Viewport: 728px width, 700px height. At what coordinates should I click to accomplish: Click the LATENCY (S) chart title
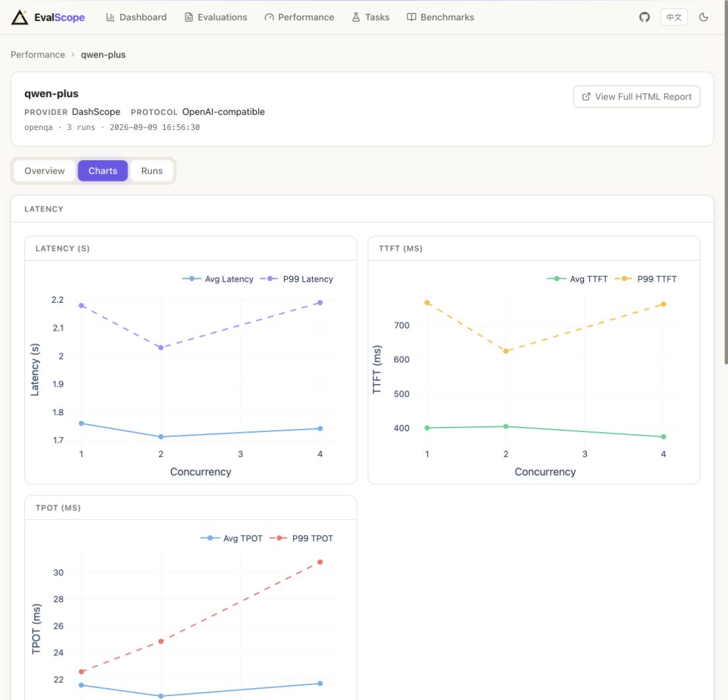(63, 248)
